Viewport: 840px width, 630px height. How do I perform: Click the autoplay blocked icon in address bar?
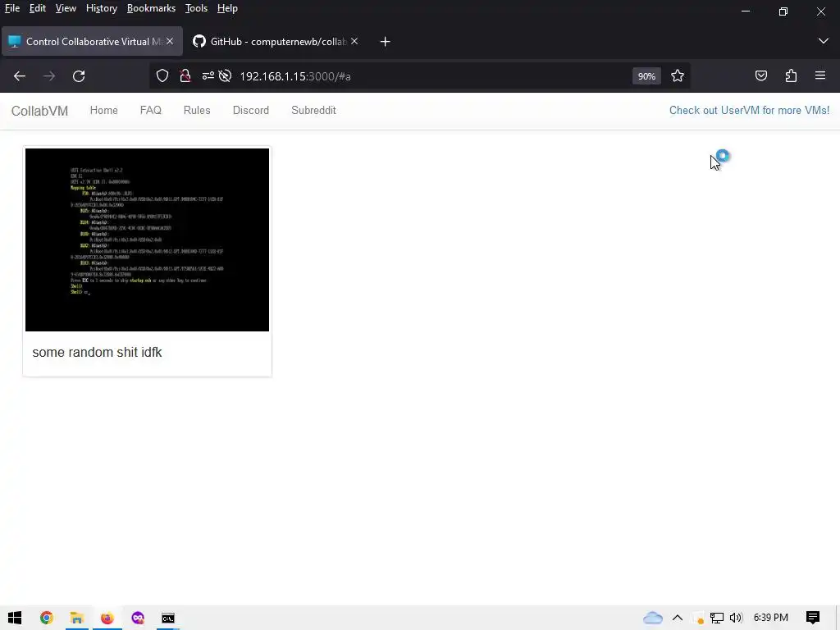click(225, 76)
